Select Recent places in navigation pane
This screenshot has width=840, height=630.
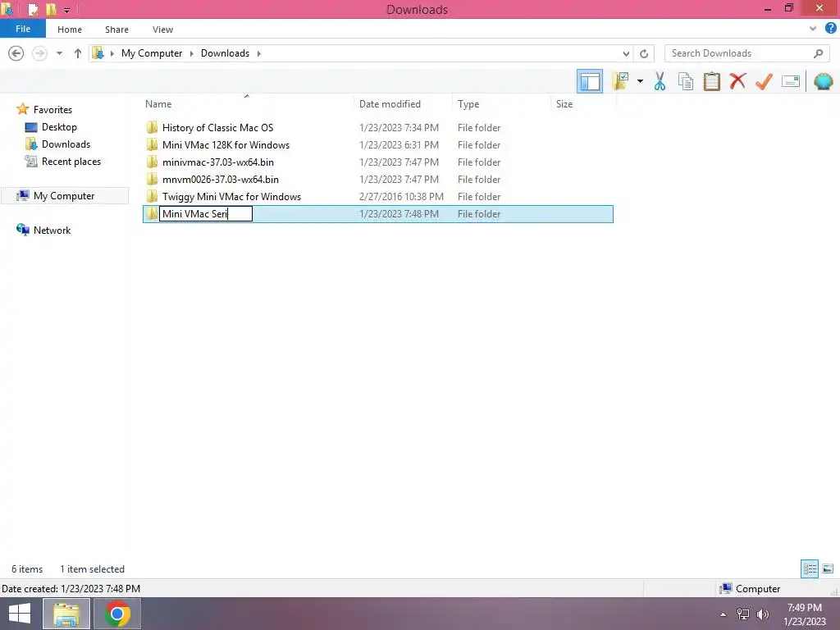click(71, 162)
